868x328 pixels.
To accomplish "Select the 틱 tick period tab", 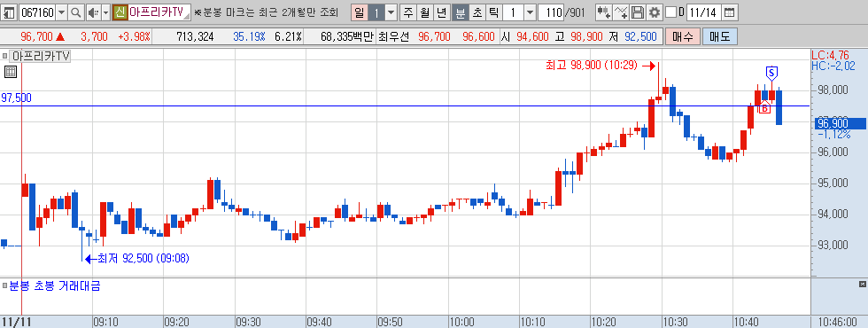I will click(493, 12).
